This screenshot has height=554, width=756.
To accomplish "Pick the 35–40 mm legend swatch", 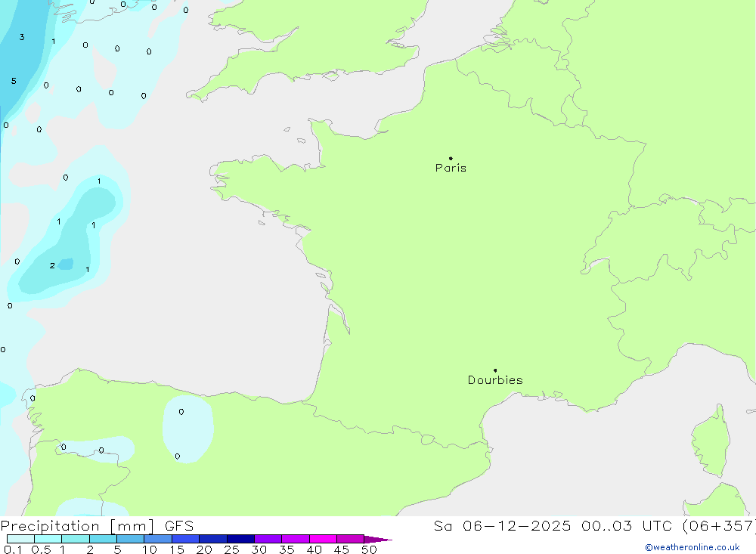I will click(x=296, y=539).
